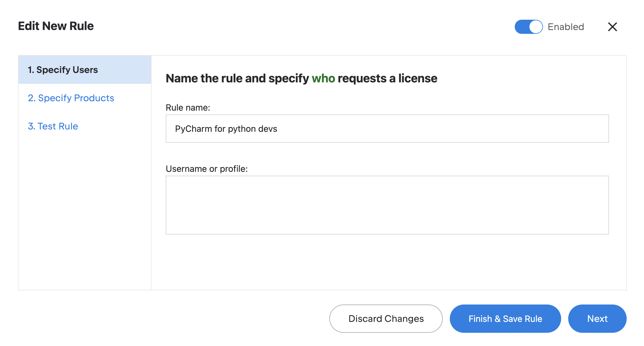Focus the Username or profile text area
Screen dimensions: 644x346
tap(387, 205)
